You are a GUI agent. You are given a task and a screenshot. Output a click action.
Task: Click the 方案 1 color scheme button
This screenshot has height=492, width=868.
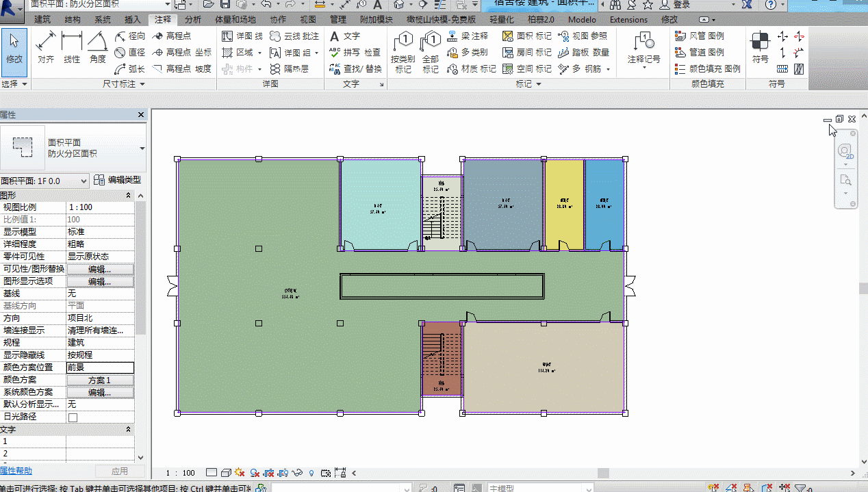coord(100,380)
